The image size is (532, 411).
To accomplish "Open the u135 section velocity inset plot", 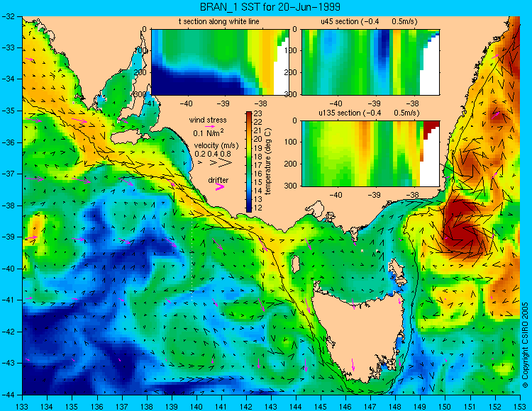I will (370, 154).
